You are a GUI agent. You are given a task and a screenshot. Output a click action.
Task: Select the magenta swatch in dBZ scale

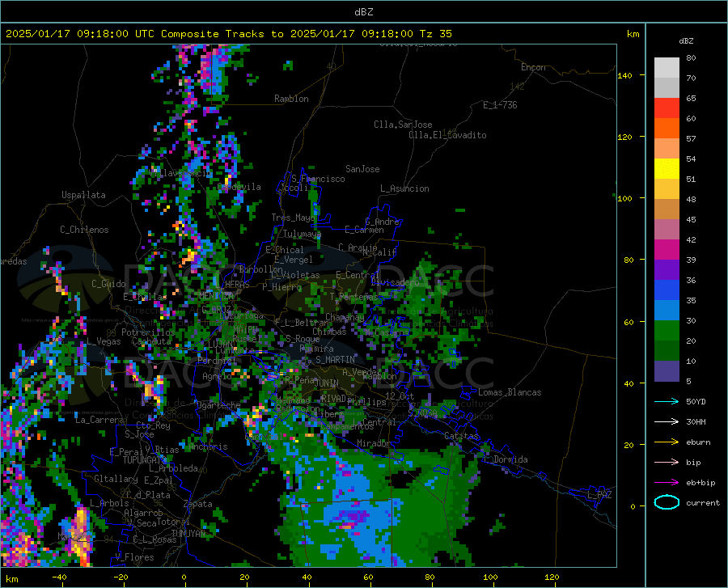tap(667, 250)
